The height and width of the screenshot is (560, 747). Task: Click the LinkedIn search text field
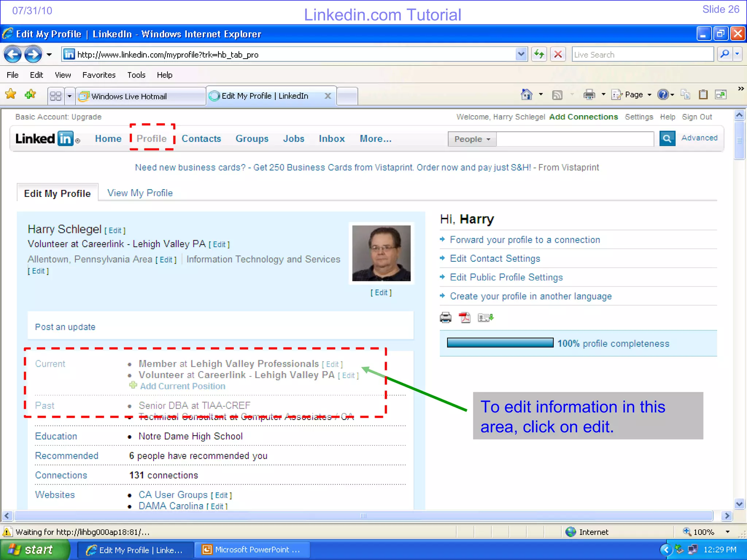(575, 139)
